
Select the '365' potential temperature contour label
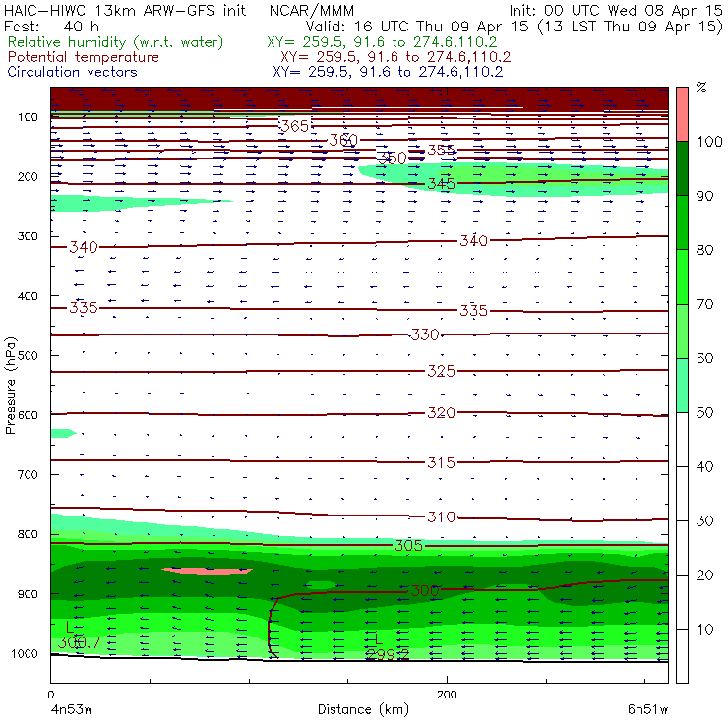tap(295, 125)
